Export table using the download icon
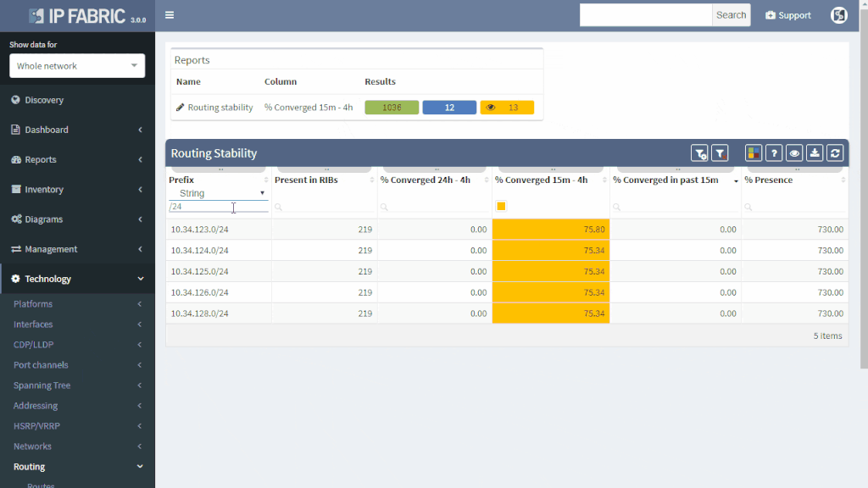Screen dimensions: 868x488 click(x=815, y=153)
